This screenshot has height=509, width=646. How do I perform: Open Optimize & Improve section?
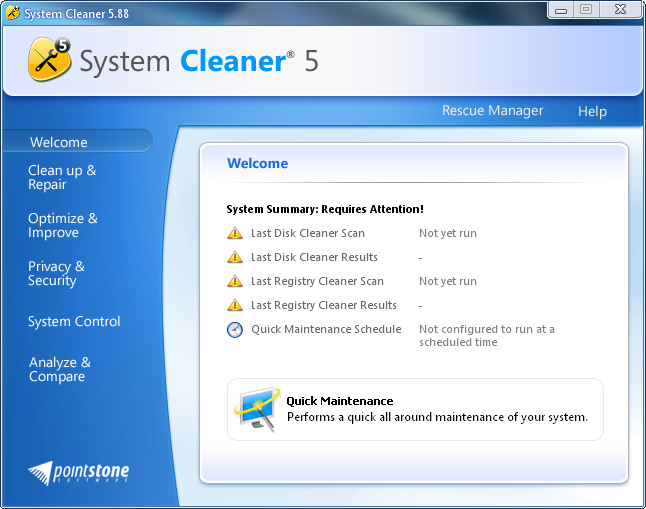[x=63, y=225]
